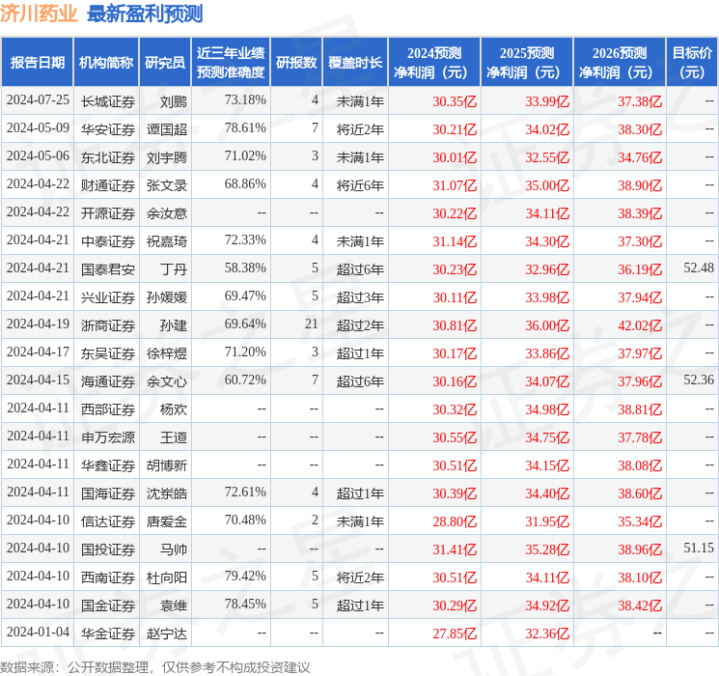Select the 东北证券 cell
The height and width of the screenshot is (676, 719).
tap(108, 157)
